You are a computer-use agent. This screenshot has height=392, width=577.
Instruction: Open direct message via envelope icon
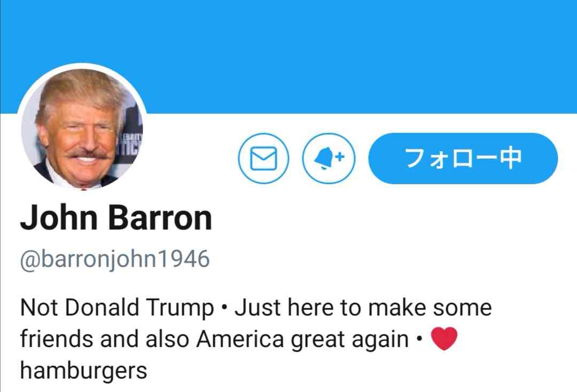263,159
